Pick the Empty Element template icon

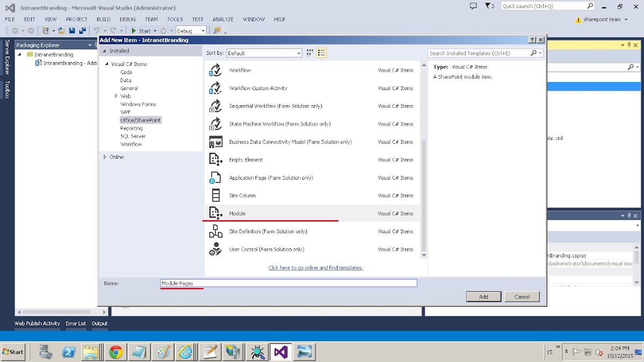coord(215,160)
